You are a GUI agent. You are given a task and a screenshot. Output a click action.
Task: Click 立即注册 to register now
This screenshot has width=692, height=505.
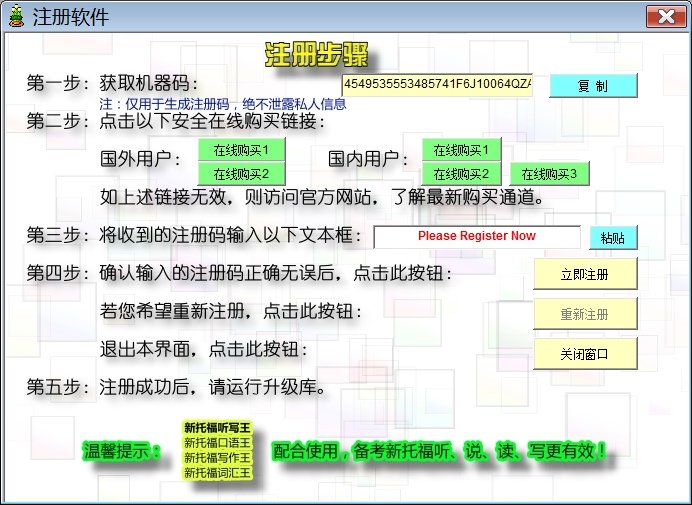585,274
